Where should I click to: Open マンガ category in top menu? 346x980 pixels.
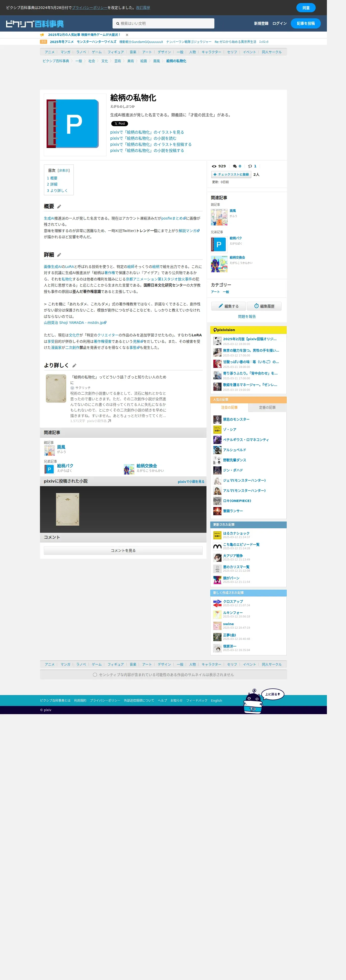65,52
